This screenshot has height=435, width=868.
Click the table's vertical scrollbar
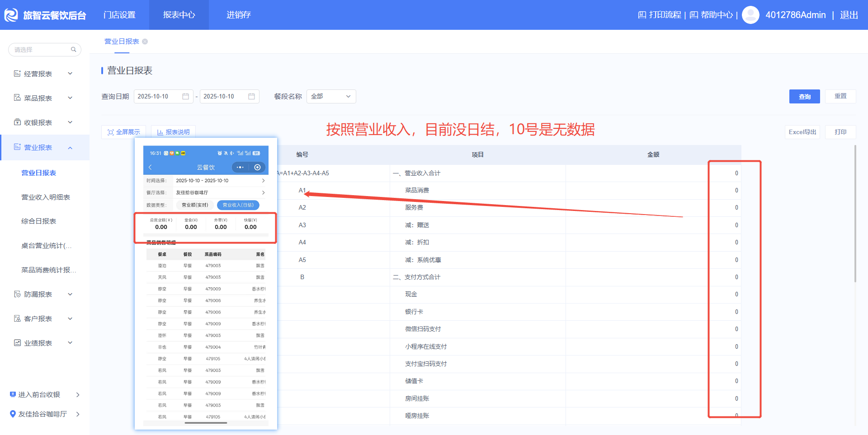[855, 214]
